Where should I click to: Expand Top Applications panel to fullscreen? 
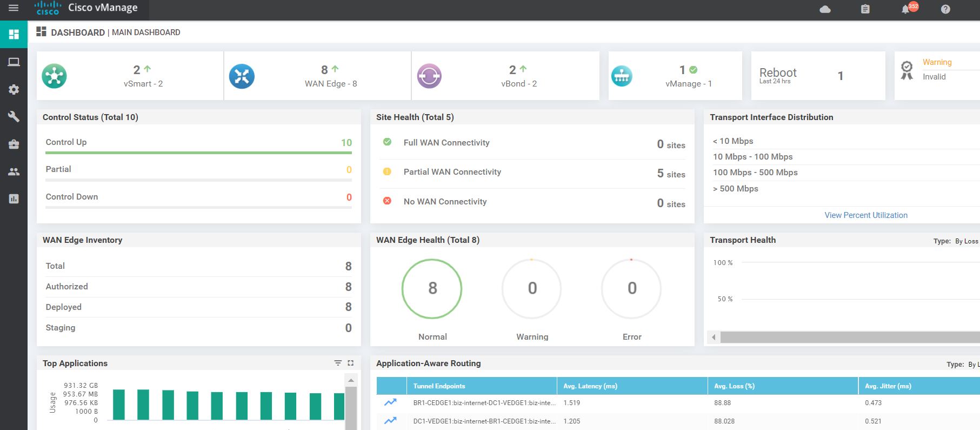pos(351,363)
